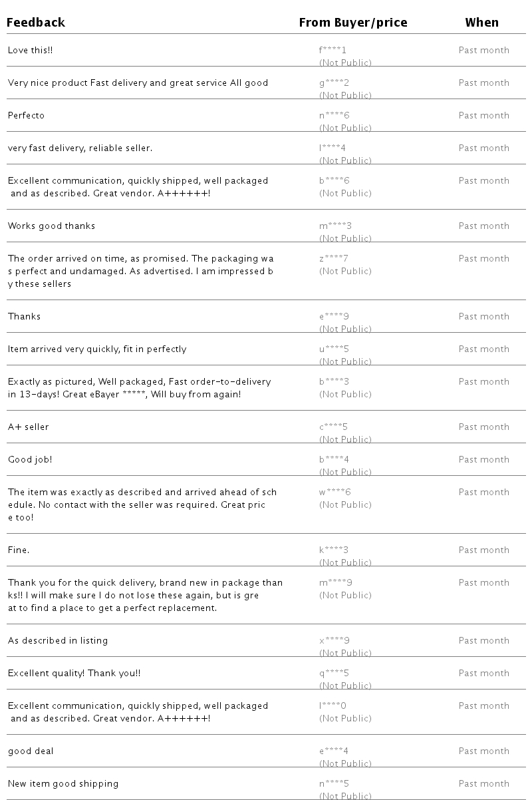Click "As described in listing" feedback
Image resolution: width=532 pixels, height=800 pixels.
coord(58,641)
